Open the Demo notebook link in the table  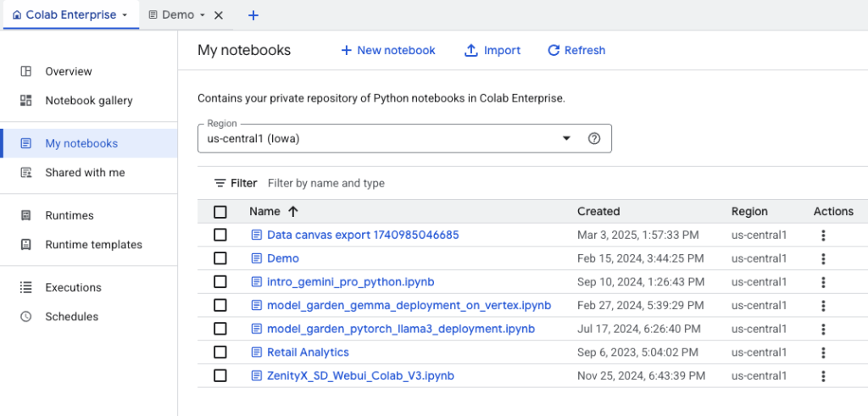(x=283, y=258)
